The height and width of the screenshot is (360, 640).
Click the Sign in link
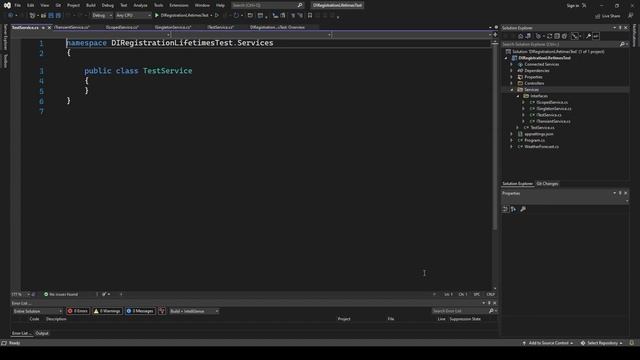(573, 5)
